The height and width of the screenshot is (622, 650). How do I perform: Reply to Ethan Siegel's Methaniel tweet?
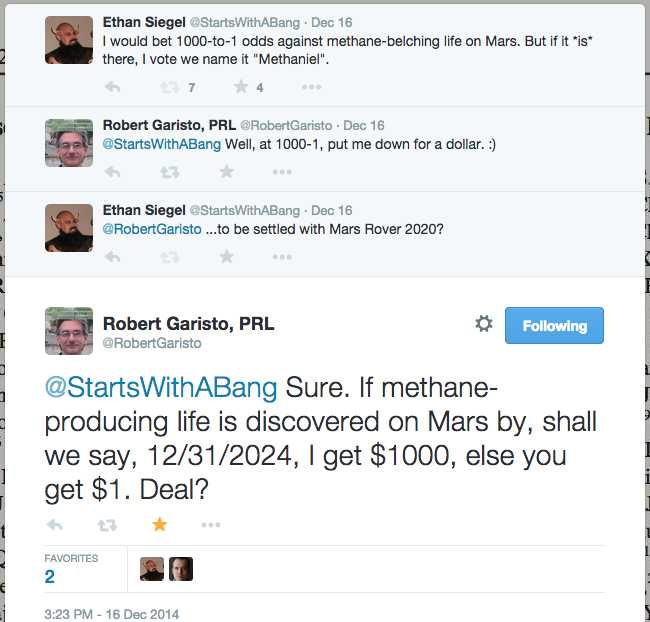tap(112, 87)
